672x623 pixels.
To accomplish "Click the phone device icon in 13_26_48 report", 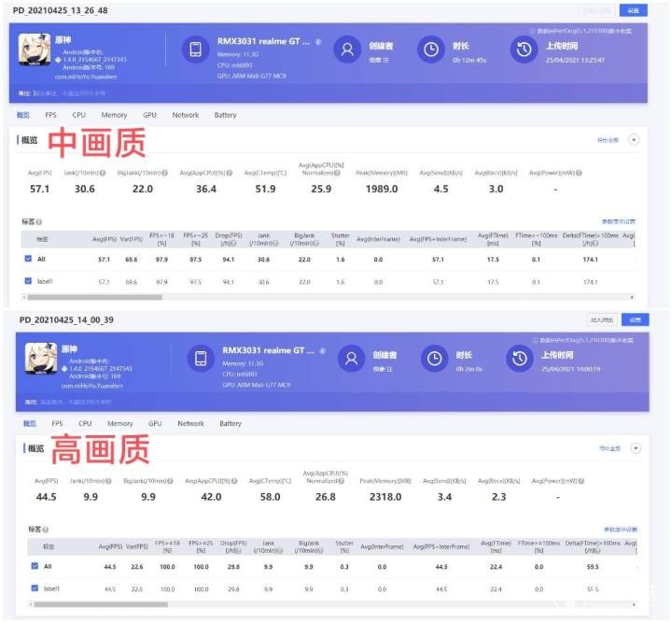I will click(195, 50).
